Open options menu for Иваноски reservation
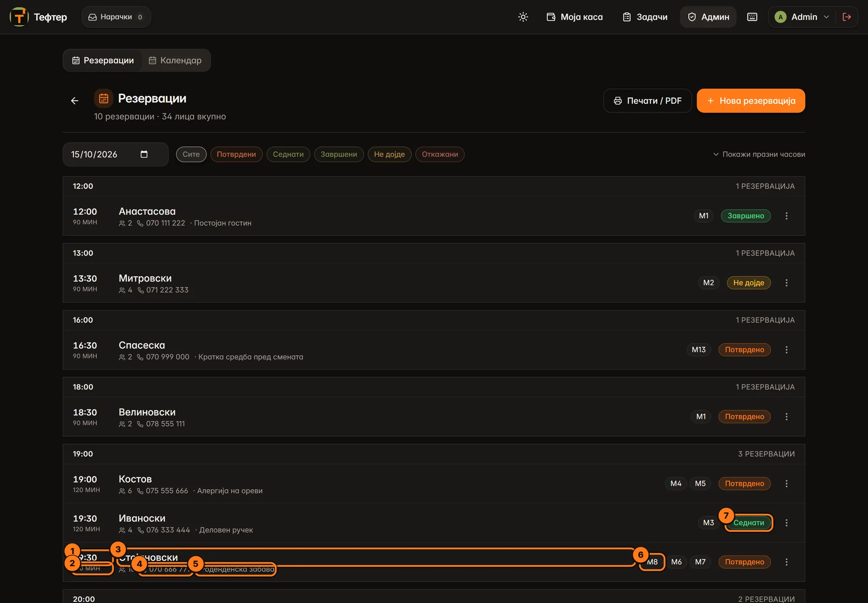The height and width of the screenshot is (603, 868). [x=786, y=523]
